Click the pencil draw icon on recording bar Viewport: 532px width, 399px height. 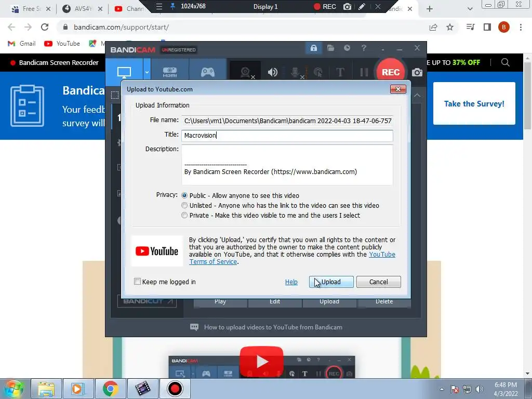click(362, 6)
